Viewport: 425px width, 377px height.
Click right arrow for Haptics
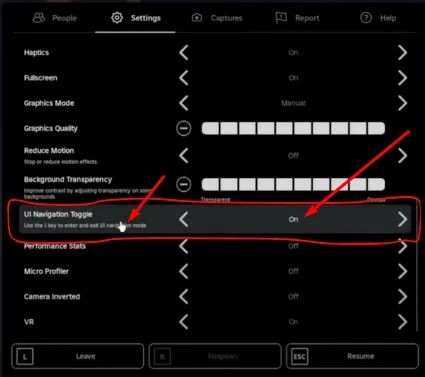click(402, 53)
